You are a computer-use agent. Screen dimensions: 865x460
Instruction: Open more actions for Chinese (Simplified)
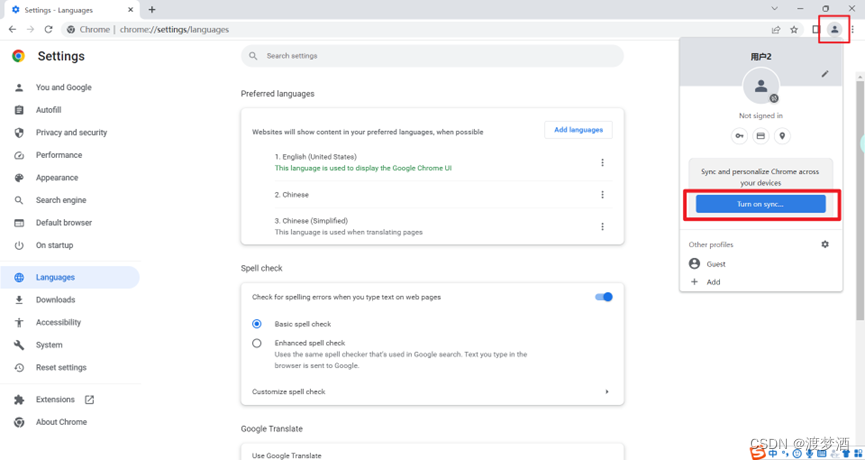pyautogui.click(x=602, y=227)
